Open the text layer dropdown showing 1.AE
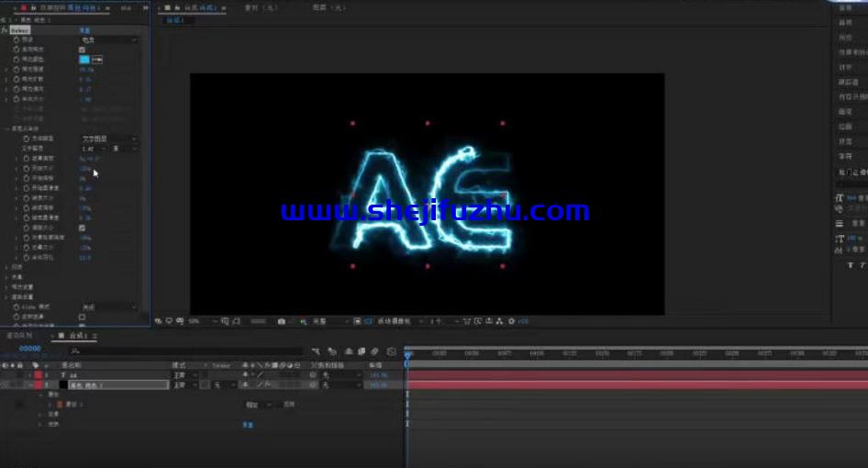Viewport: 868px width, 468px height. click(x=95, y=149)
